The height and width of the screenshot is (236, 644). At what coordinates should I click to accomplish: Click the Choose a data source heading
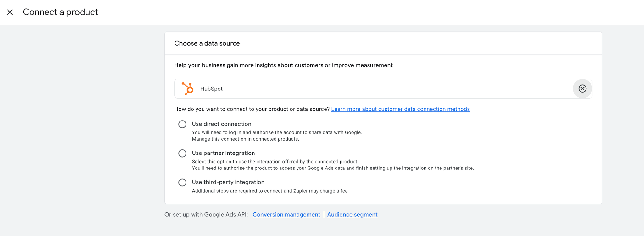pos(207,43)
